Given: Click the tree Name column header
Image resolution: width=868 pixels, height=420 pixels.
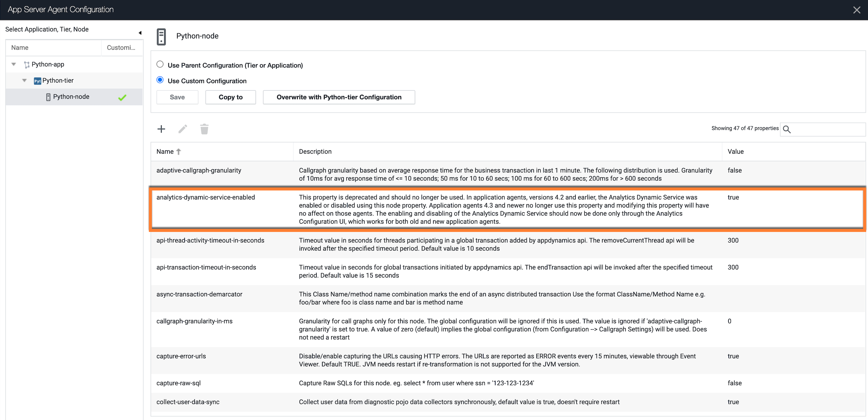Looking at the screenshot, I should [54, 47].
